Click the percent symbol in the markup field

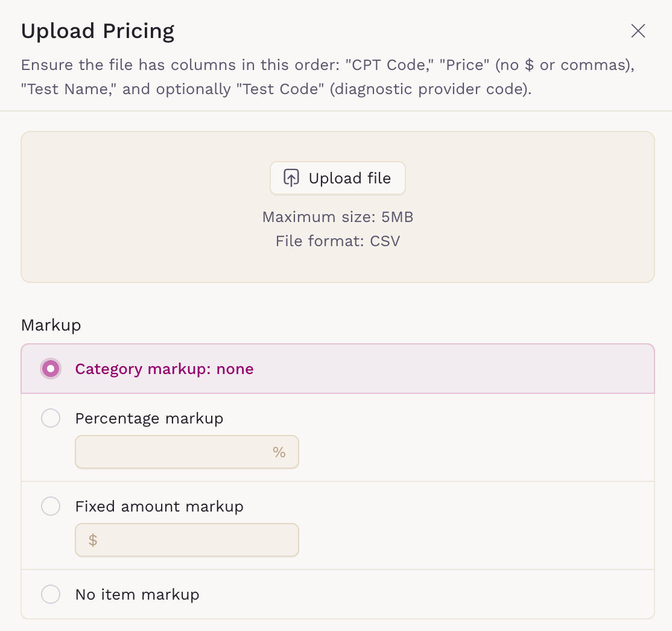[x=279, y=452]
